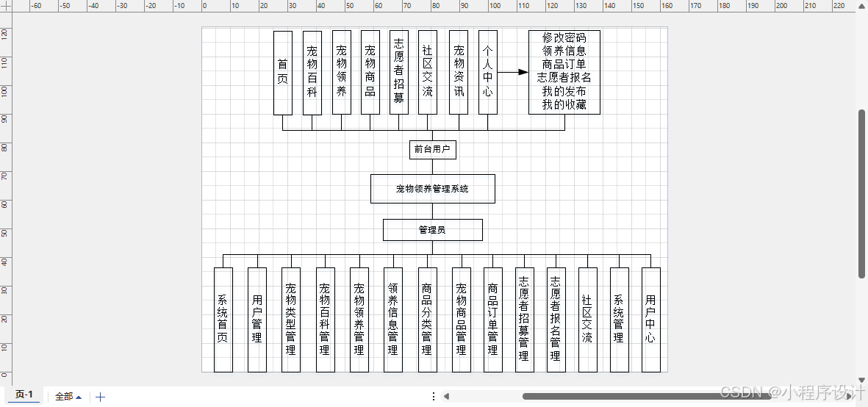Select the 社区交流 shape in the 管理员 branch
Viewport: 868px width, 407px height.
pyautogui.click(x=588, y=320)
